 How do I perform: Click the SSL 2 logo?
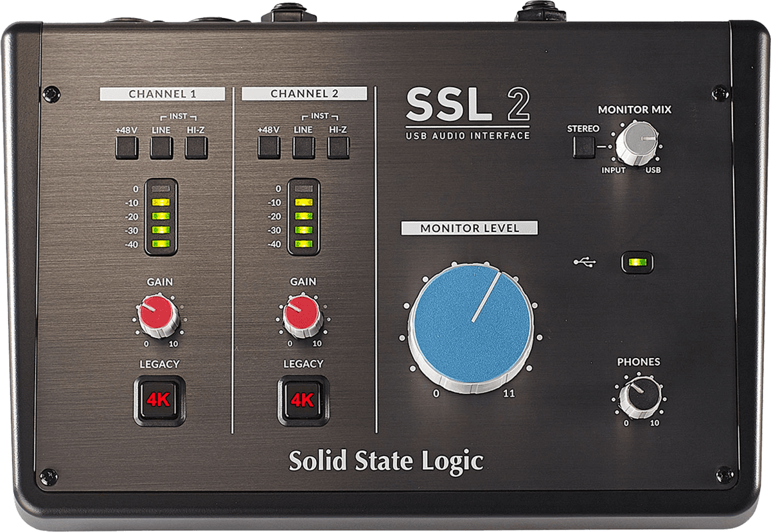pos(468,105)
